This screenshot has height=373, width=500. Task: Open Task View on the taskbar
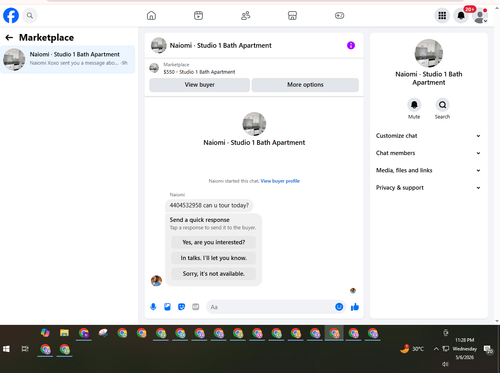click(x=25, y=349)
